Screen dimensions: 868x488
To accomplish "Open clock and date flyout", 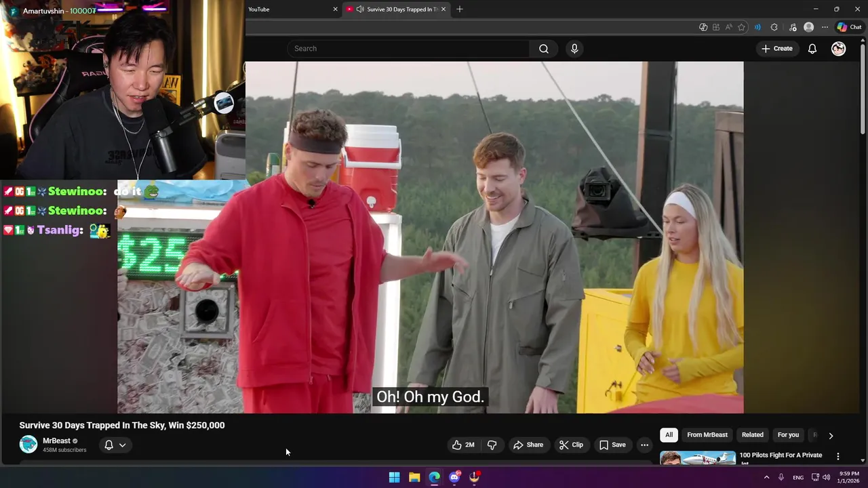I will click(x=849, y=477).
